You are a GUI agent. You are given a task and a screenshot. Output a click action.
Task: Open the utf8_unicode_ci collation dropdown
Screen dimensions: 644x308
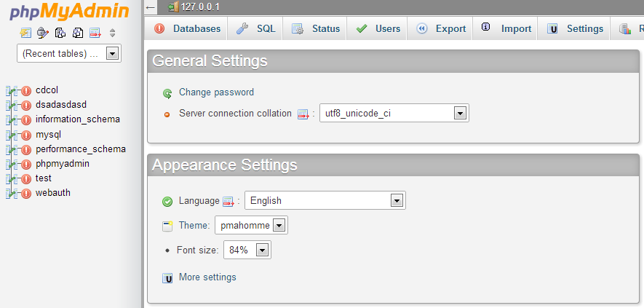[x=394, y=113]
